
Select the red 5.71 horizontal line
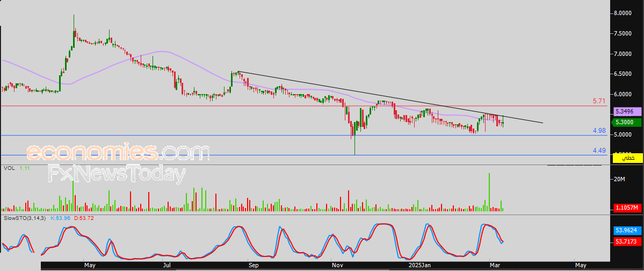click(x=304, y=106)
